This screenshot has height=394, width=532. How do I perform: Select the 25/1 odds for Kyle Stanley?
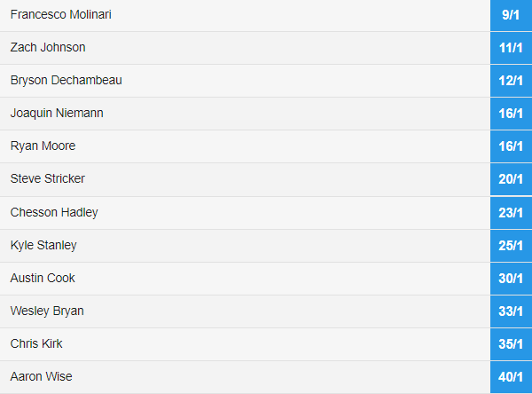point(511,246)
